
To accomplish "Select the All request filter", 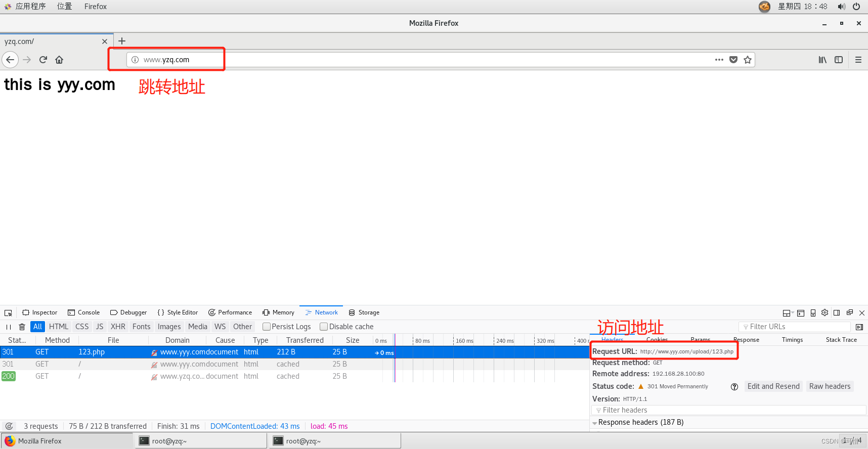I will point(37,327).
